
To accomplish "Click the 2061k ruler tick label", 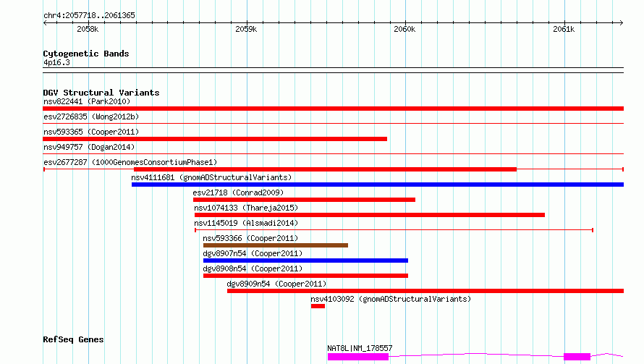I will (564, 29).
